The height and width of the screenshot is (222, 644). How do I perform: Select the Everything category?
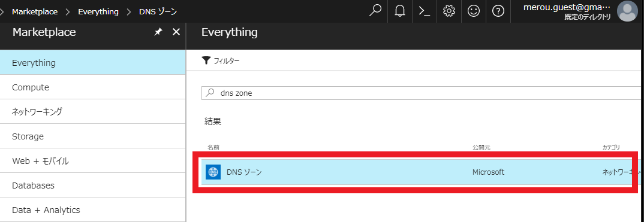point(93,63)
